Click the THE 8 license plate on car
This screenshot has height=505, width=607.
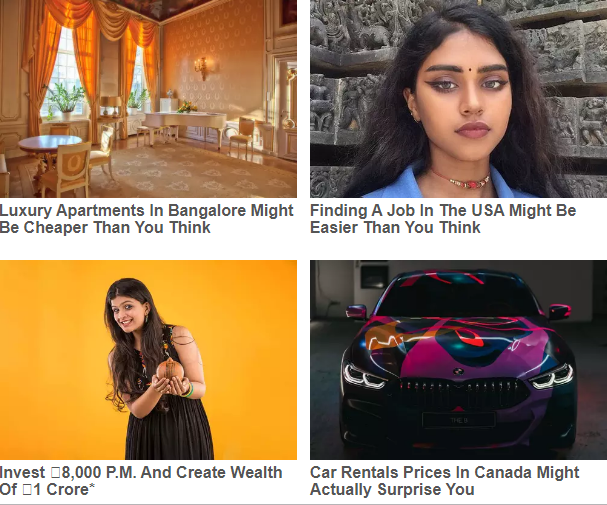459,420
